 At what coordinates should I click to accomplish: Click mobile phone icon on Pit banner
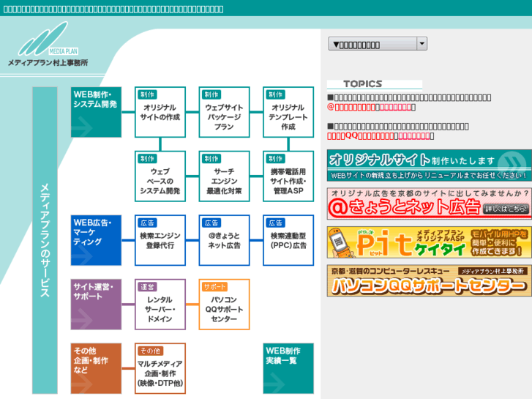coord(340,242)
